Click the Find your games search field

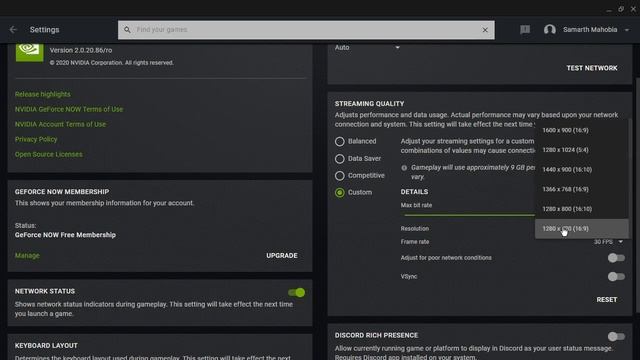click(306, 30)
